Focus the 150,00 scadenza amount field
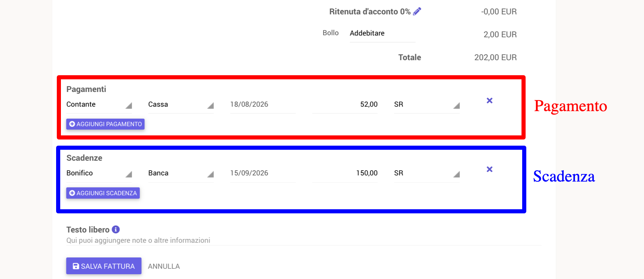 (345, 173)
